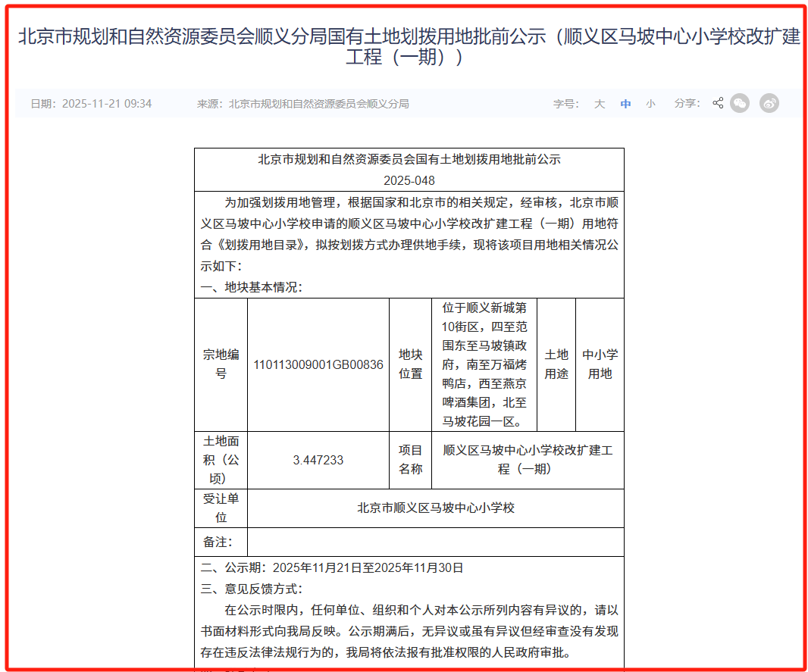
Task: Share the notice via WeChat icon
Action: (x=740, y=103)
